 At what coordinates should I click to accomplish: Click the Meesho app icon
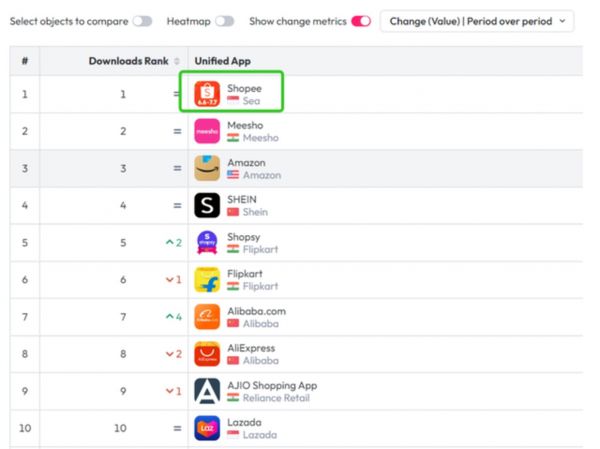point(207,131)
